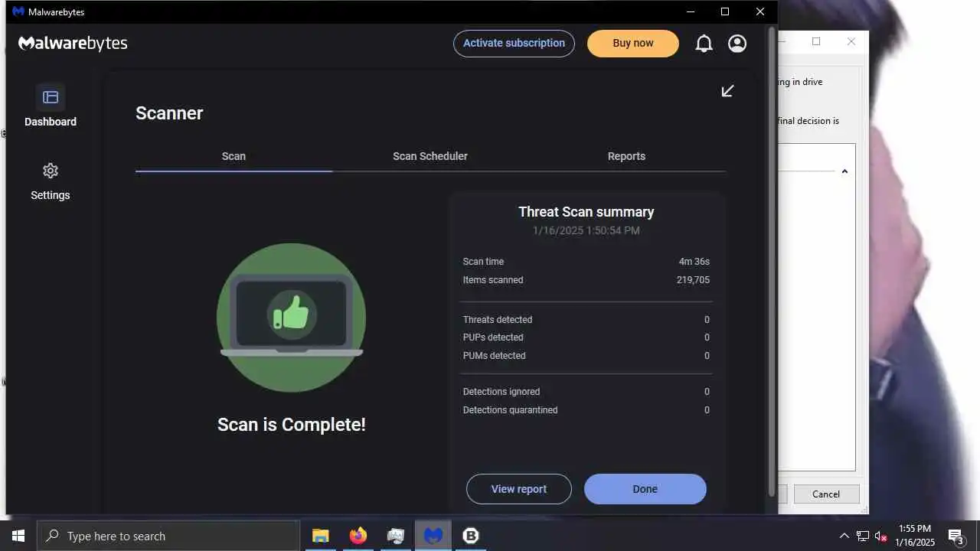Open the taskbar clock showing 1:55 PM
Viewport: 980px width, 551px height.
click(915, 536)
